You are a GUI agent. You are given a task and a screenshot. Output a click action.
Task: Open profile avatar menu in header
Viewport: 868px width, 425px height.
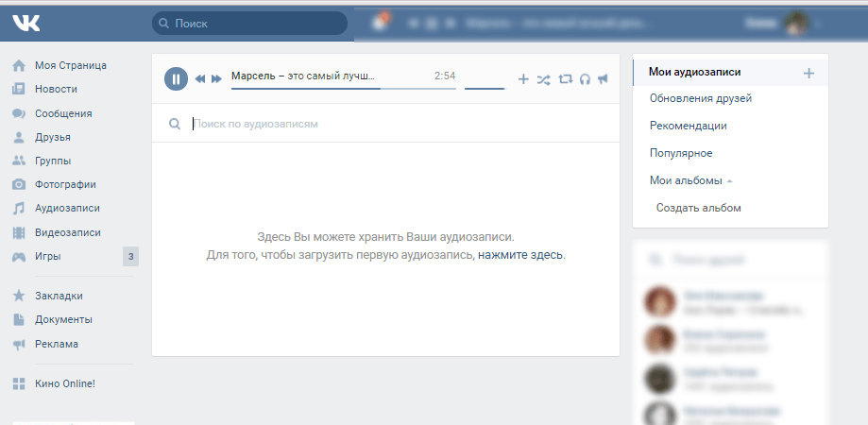(x=796, y=24)
